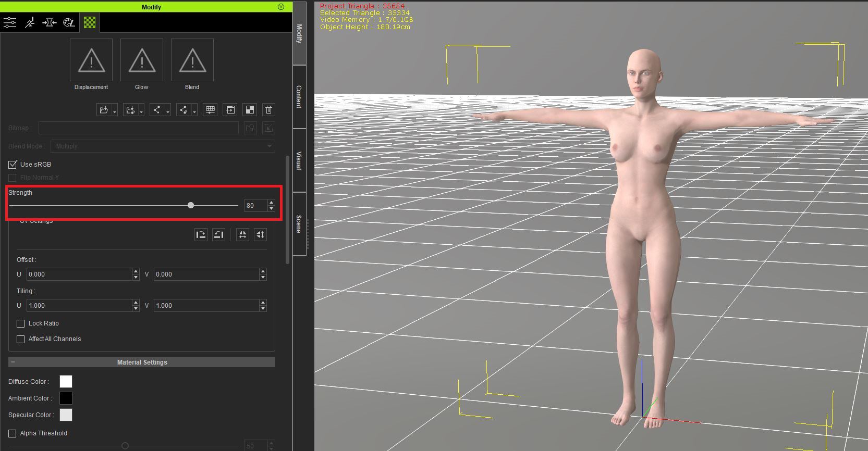
Task: Switch to the Scene side tab
Action: coord(299,224)
